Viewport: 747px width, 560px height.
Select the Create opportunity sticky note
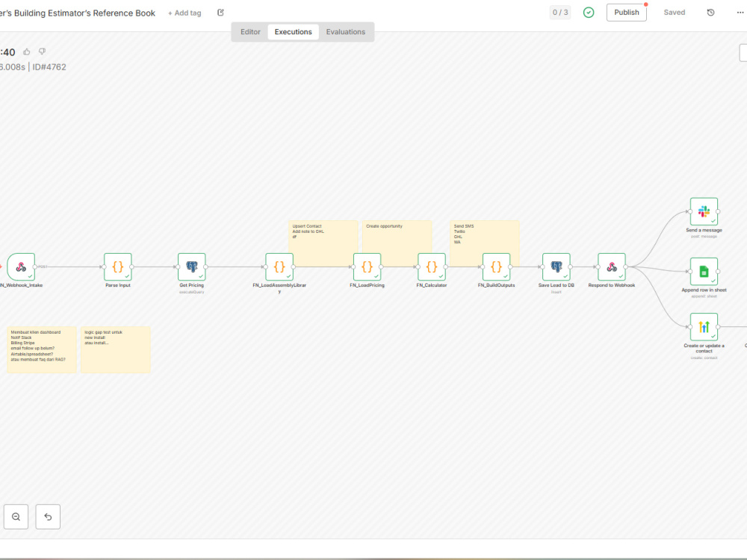pos(397,237)
